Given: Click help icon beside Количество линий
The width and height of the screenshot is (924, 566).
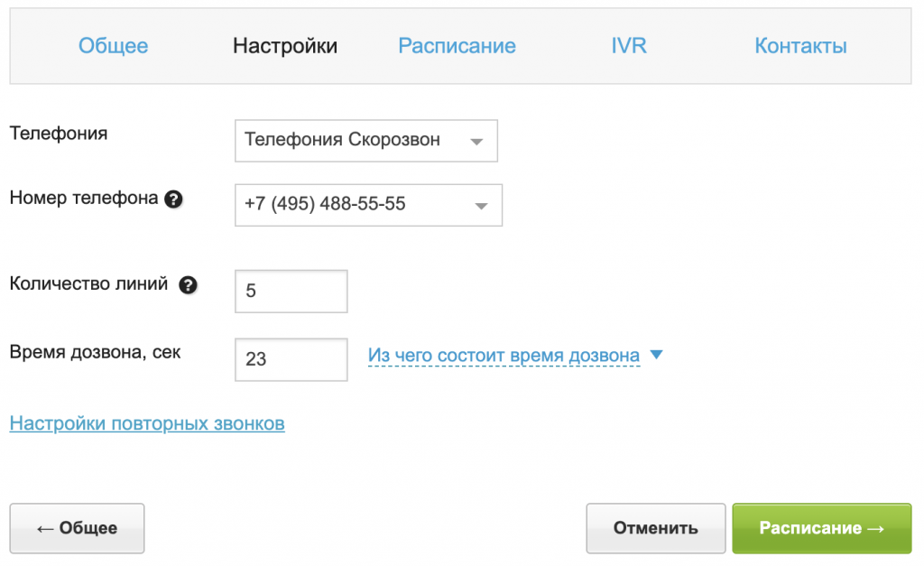Looking at the screenshot, I should [188, 285].
